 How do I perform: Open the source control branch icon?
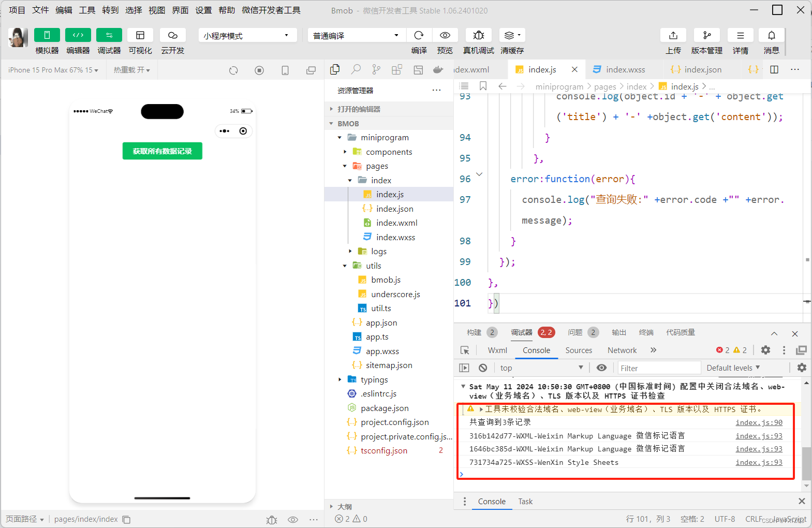[376, 69]
